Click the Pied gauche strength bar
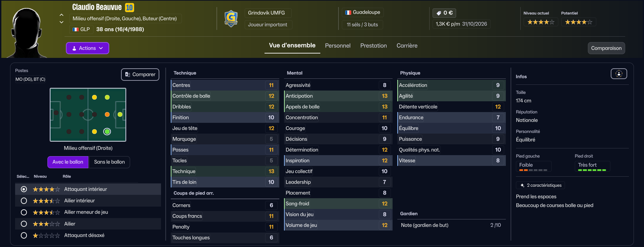Screen dimensions: 644x247 tap(533, 170)
